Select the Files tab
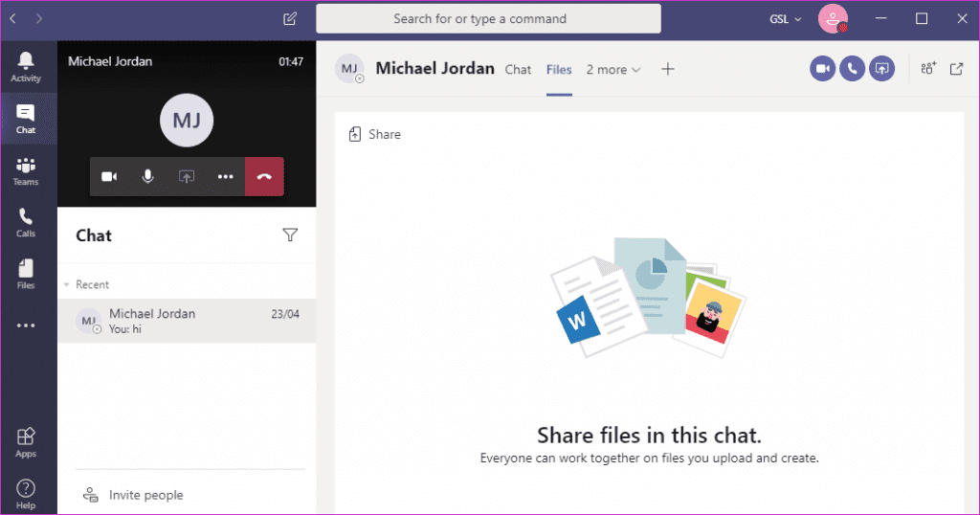The image size is (980, 515). 559,69
